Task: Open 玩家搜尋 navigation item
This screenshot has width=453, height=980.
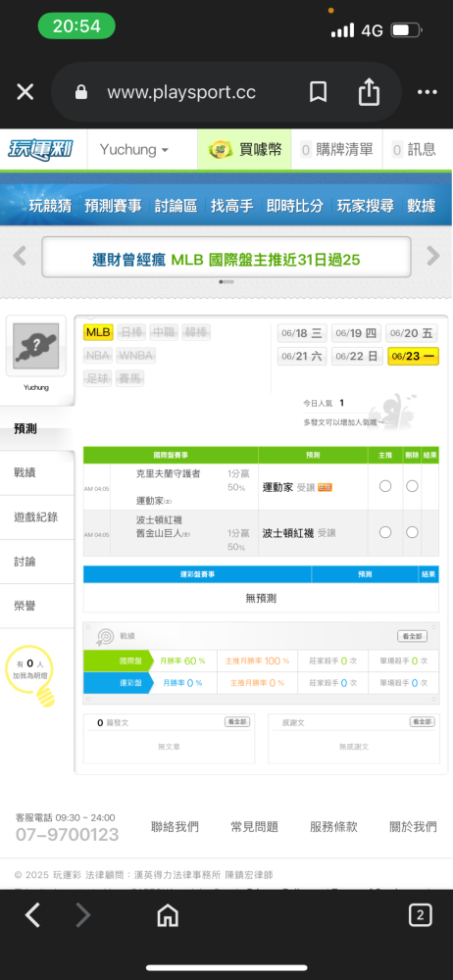Action: (366, 206)
